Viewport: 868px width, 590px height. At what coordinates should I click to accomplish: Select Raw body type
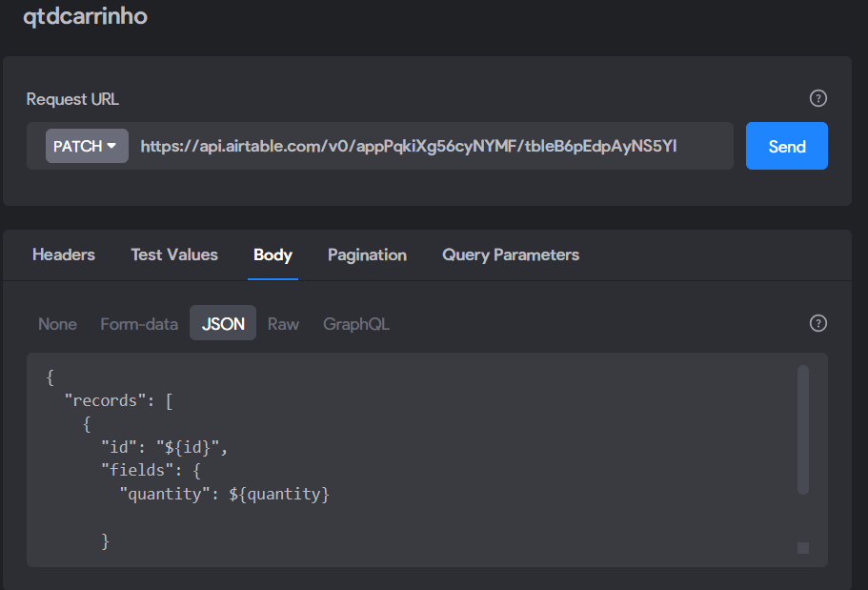pos(283,324)
